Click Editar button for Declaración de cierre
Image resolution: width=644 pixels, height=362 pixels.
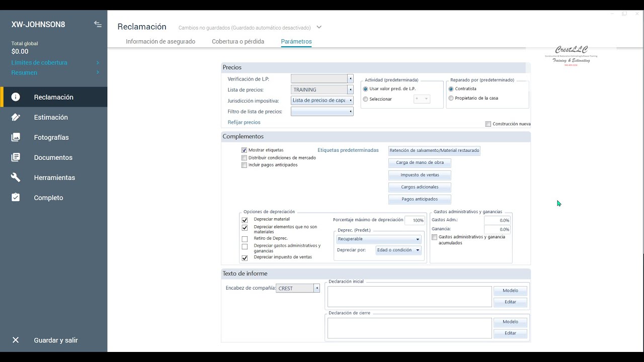(510, 333)
